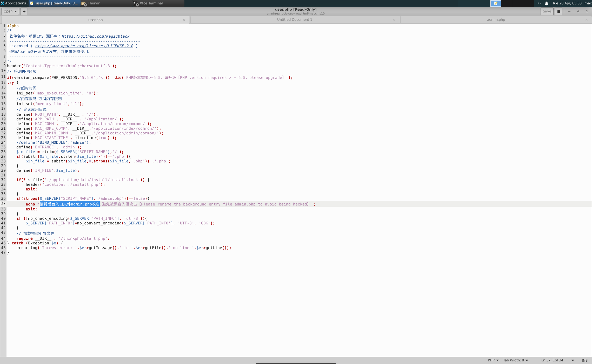The image size is (592, 364).
Task: Click the highlighted Chinese text on line 37
Action: 70,204
